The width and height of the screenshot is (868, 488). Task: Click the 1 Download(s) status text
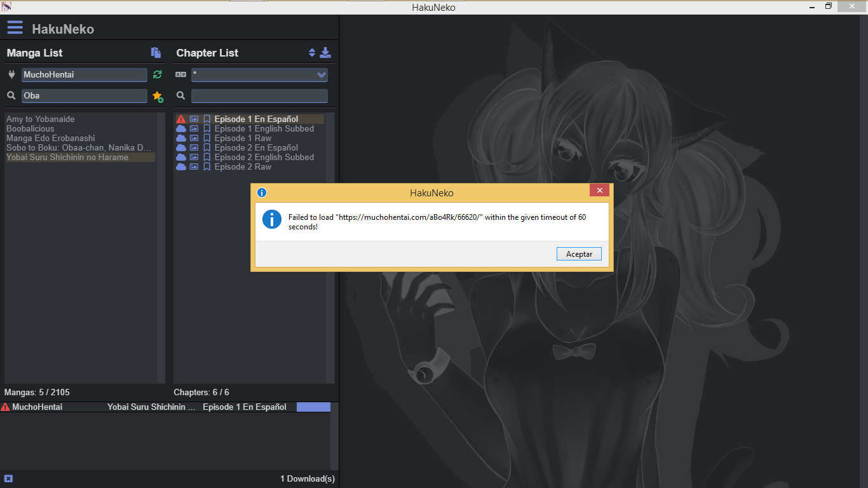point(308,478)
